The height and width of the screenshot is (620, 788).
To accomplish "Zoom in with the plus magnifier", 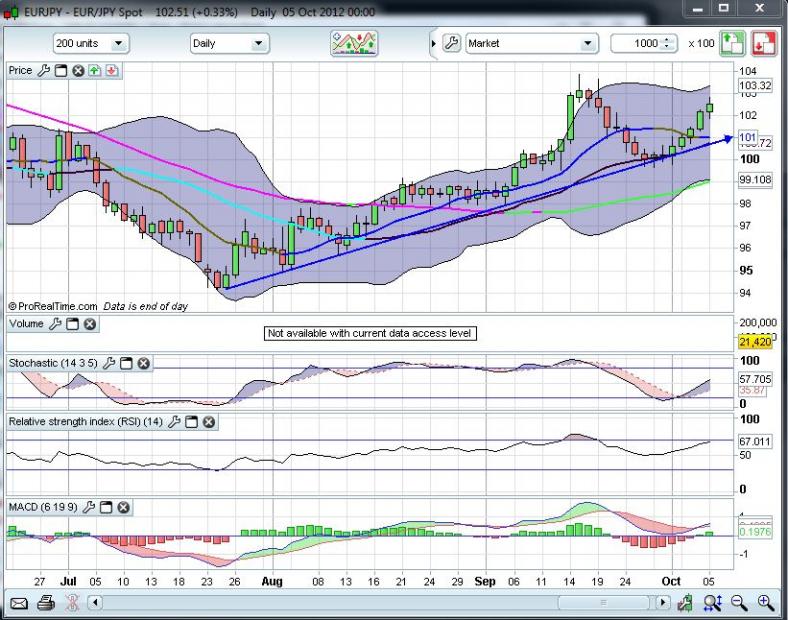I will click(x=766, y=603).
